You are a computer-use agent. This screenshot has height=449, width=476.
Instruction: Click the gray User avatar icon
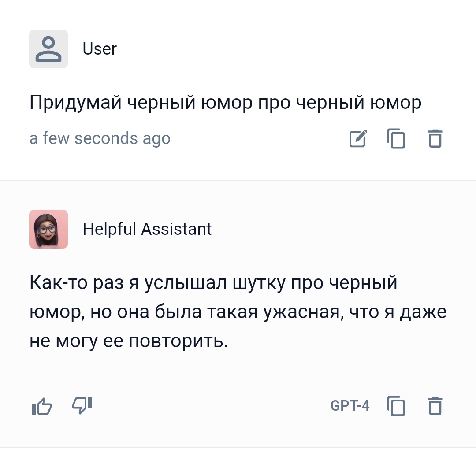48,49
